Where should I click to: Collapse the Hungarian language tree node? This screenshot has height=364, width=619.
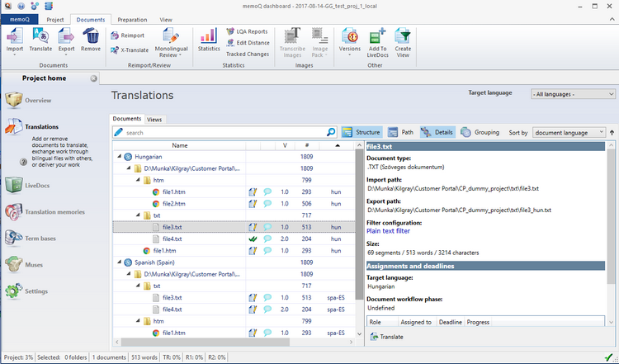coord(119,157)
